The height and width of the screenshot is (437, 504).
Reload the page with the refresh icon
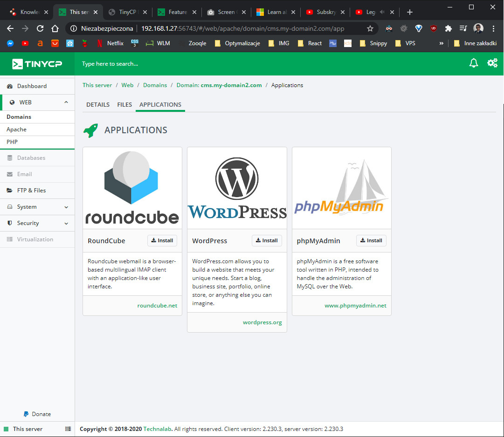coord(40,28)
